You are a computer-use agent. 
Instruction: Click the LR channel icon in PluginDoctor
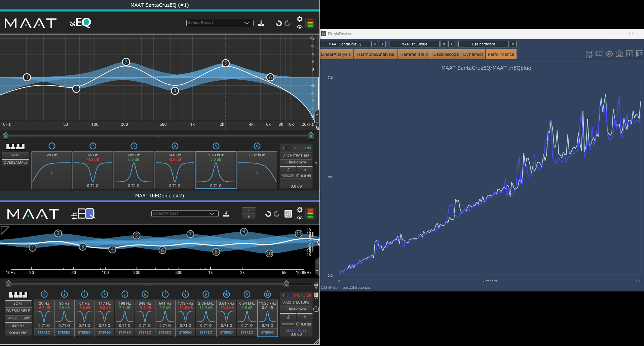point(639,54)
